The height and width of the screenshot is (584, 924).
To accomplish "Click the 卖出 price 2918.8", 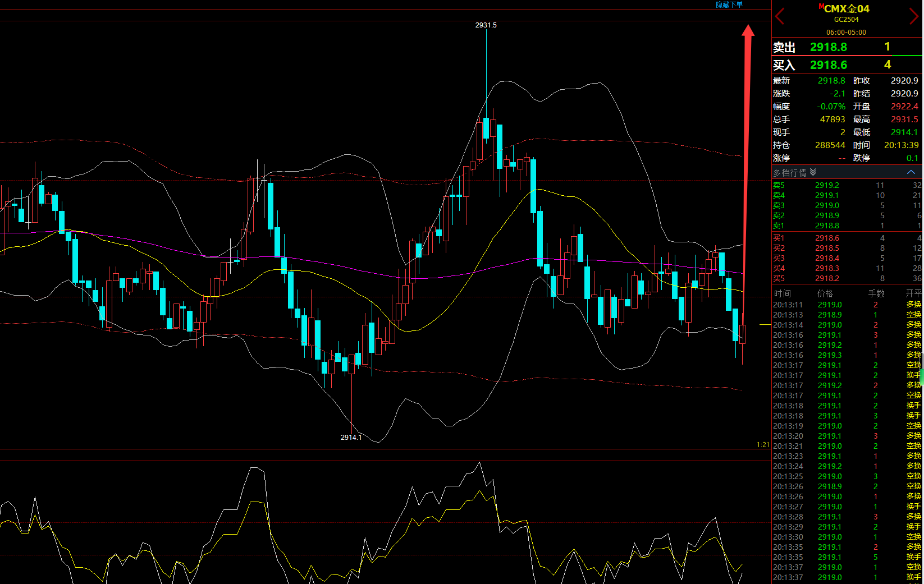I will [828, 47].
